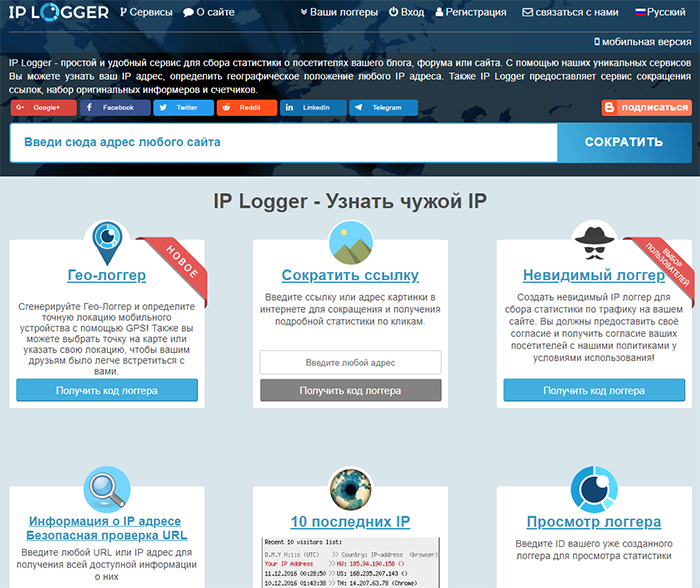
Task: Share via the Google+ button
Action: coord(43,108)
